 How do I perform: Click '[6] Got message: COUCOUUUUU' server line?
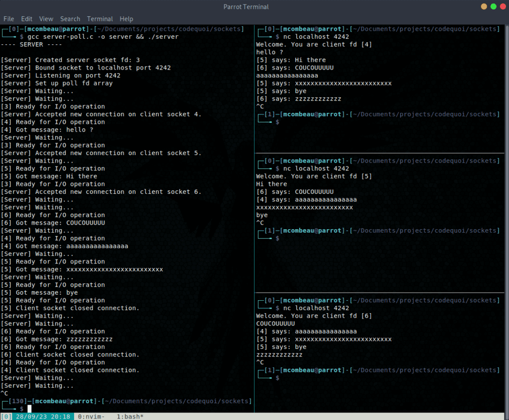[x=53, y=223]
